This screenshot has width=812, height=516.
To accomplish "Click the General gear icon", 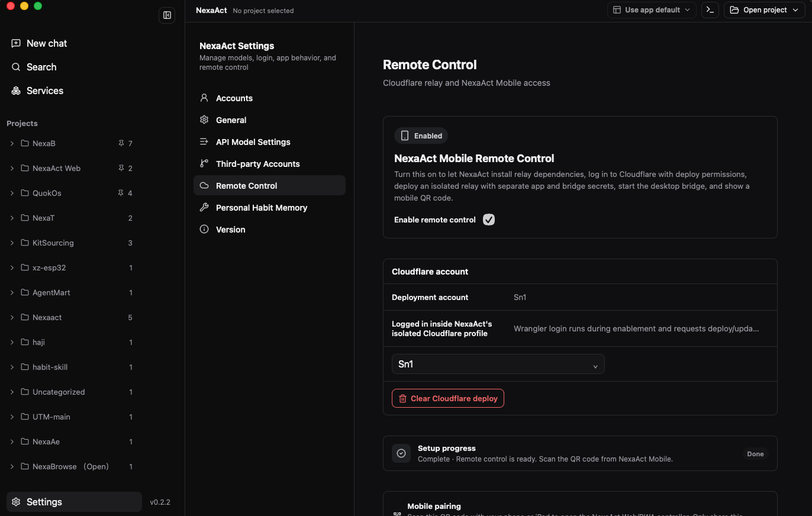I will coord(204,120).
